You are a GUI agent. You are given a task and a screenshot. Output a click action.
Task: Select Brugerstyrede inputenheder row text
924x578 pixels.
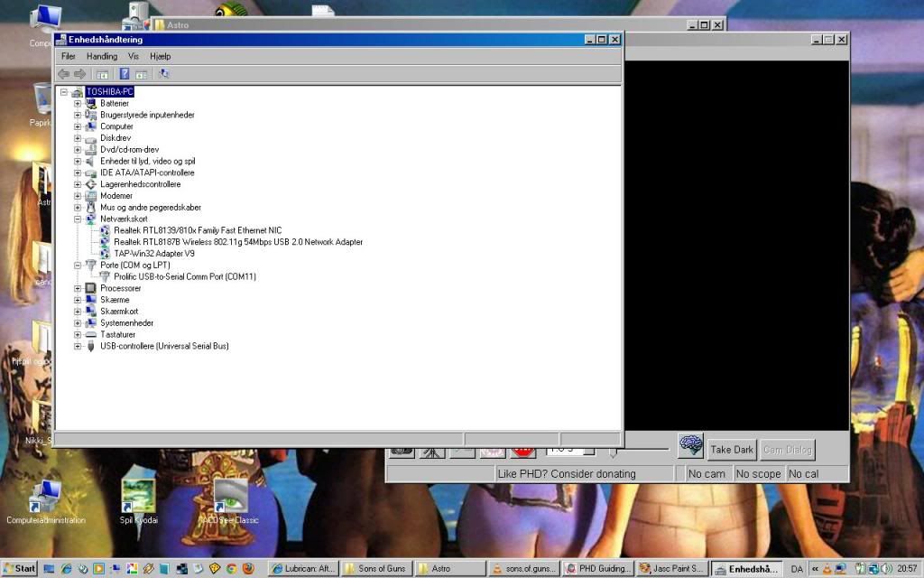pos(147,115)
